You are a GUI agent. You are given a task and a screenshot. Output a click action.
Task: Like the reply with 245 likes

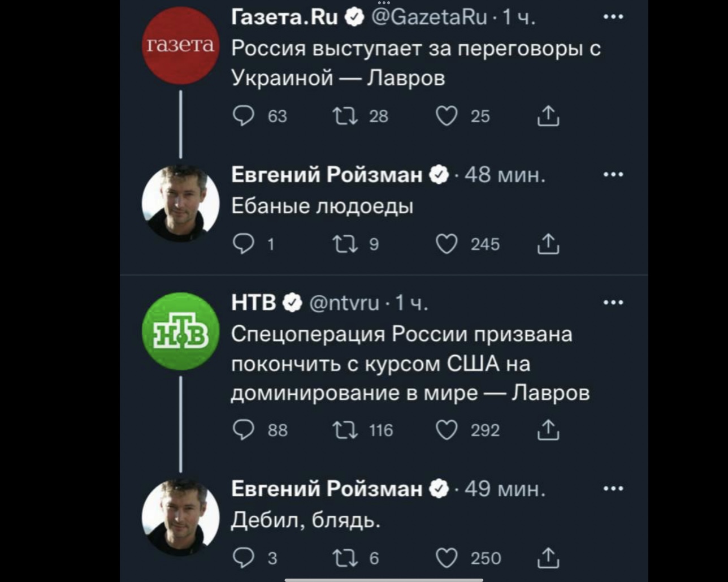point(447,244)
